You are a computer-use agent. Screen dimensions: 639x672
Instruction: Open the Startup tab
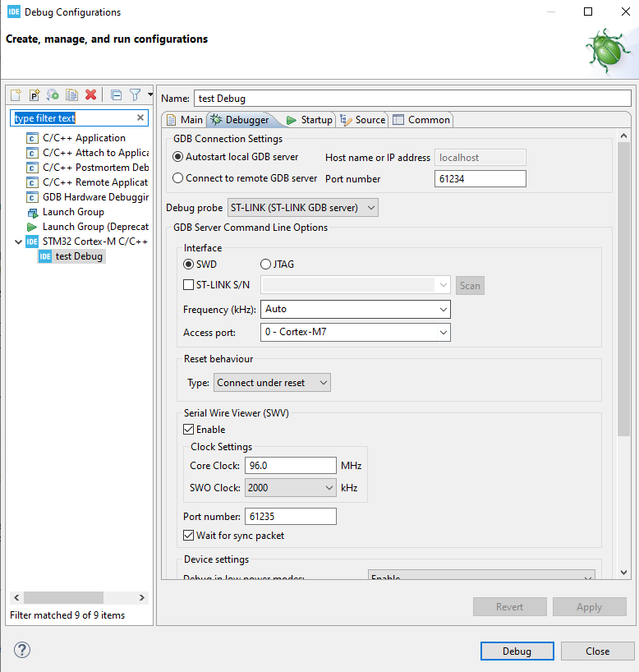tap(310, 120)
